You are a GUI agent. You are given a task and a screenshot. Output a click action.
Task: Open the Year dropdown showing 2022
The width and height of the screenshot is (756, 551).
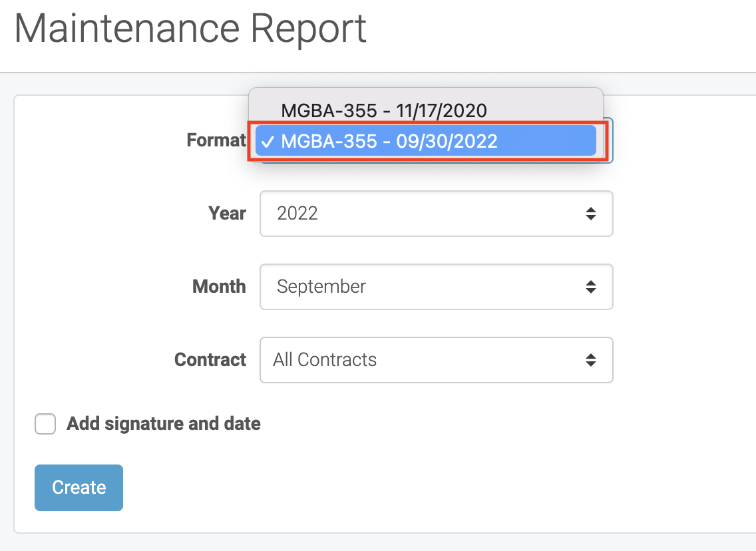(426, 214)
